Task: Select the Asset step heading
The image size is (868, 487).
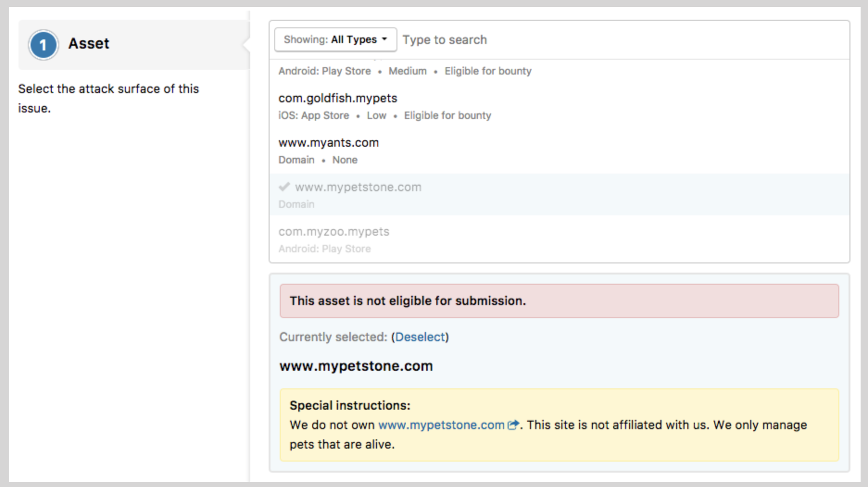Action: pyautogui.click(x=89, y=44)
